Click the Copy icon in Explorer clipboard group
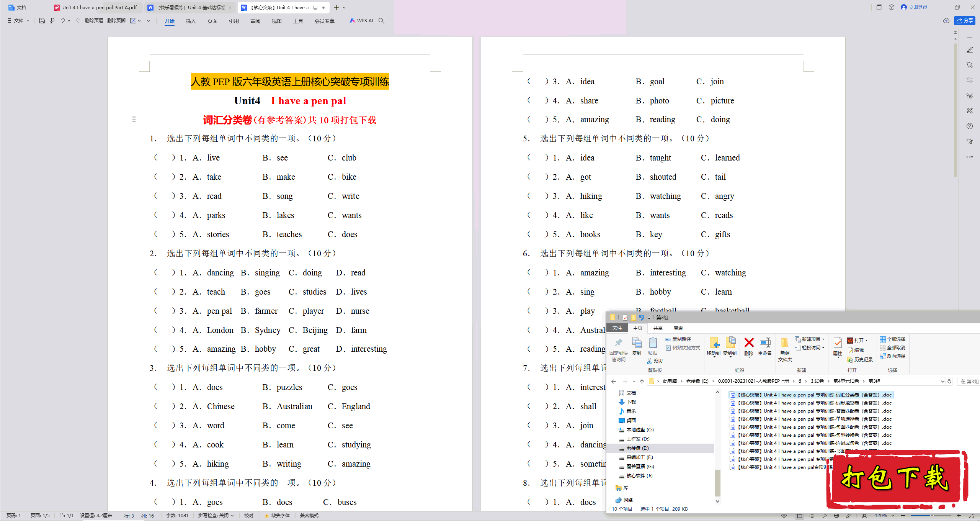 coord(637,346)
